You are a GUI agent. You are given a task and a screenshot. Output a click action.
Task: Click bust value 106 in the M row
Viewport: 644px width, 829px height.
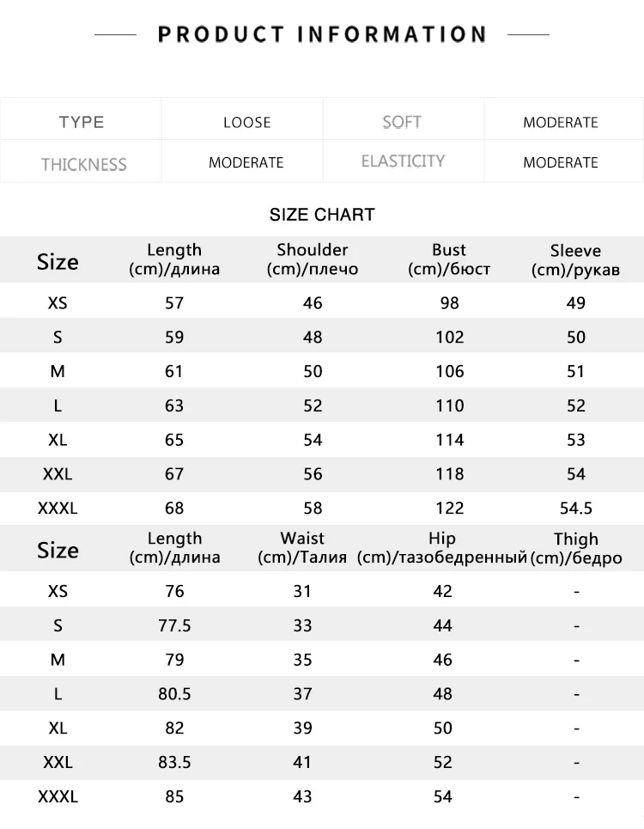click(450, 371)
